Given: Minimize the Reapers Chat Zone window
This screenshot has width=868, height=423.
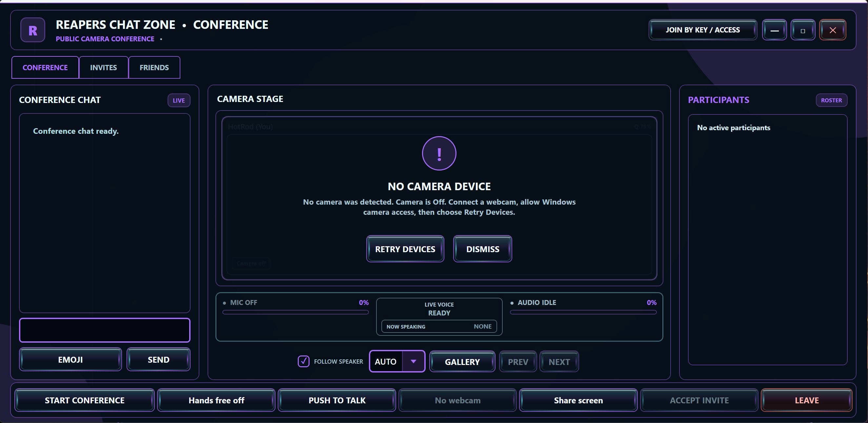Looking at the screenshot, I should pos(774,30).
